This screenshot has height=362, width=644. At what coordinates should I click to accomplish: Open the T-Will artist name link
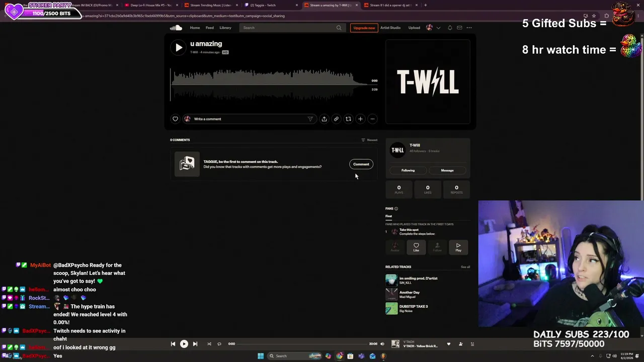click(415, 145)
